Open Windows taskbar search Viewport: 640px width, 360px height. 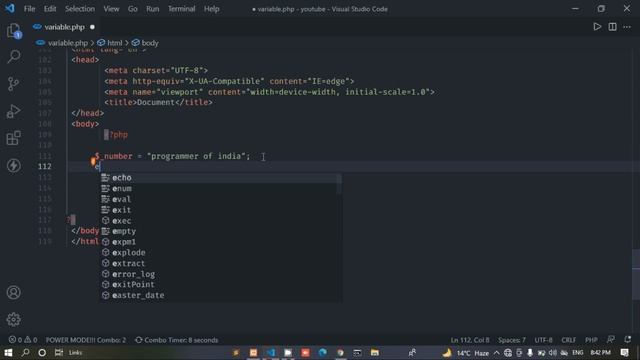(25, 353)
